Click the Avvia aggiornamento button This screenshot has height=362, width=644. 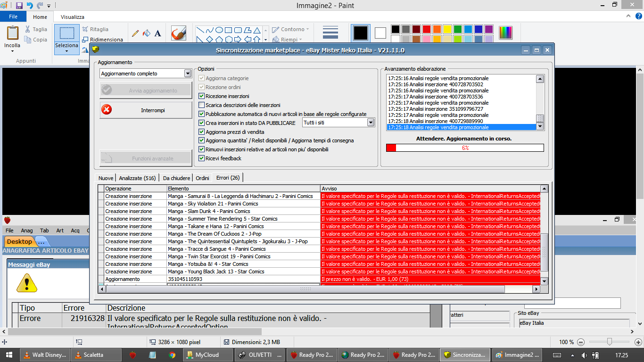[x=146, y=90]
